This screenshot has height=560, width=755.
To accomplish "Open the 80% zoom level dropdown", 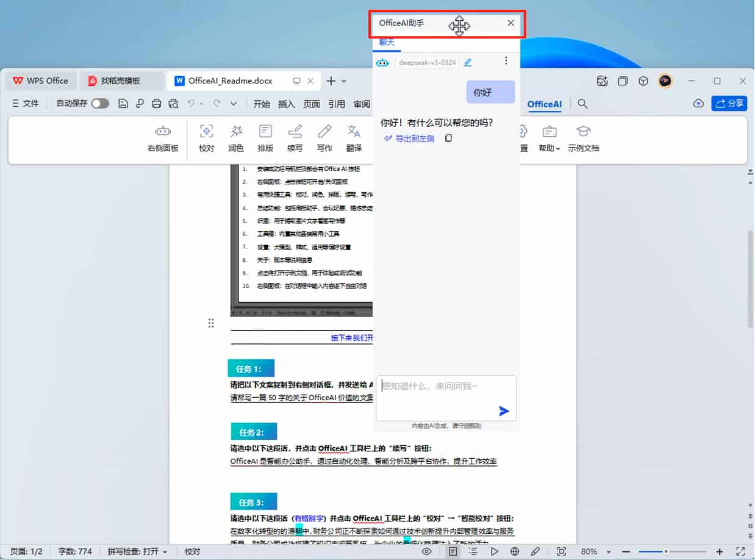I will click(594, 551).
